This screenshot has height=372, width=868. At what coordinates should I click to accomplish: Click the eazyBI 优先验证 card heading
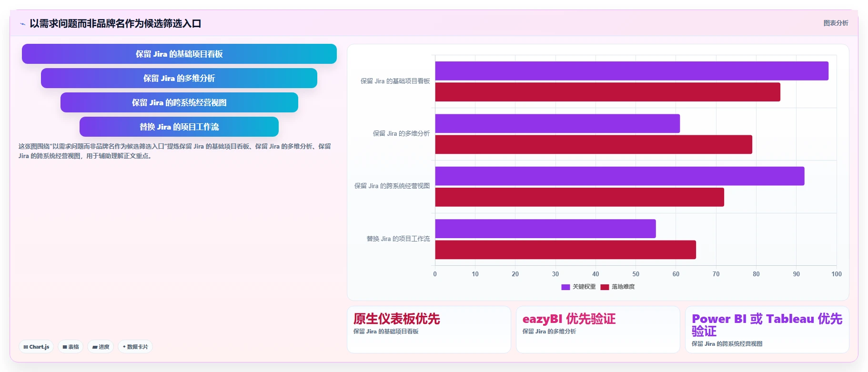(x=569, y=319)
